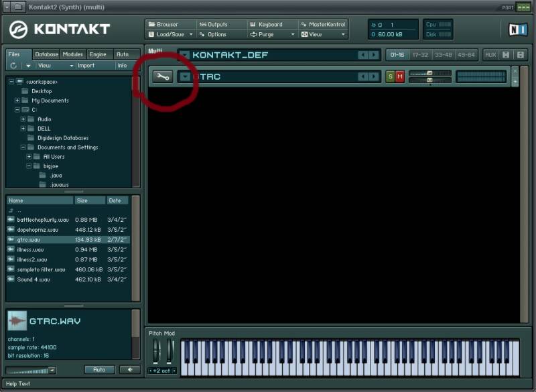The image size is (536, 392).
Task: Mute the GTRC instrument
Action: 400,76
